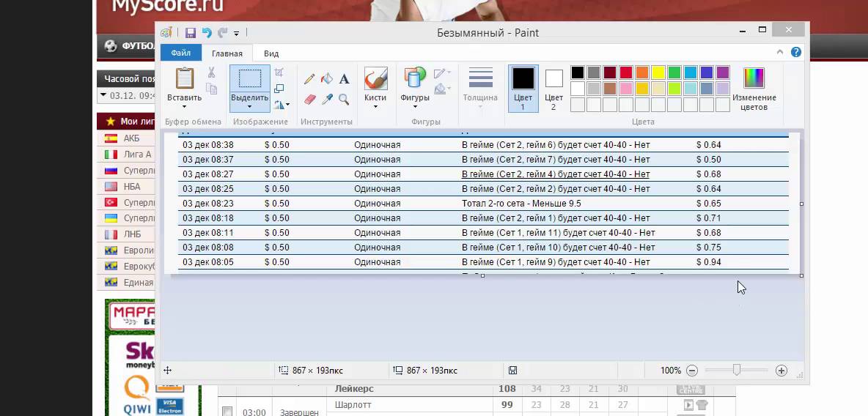Click the live centre icon in the Лейкерс row
The width and height of the screenshot is (868, 416).
point(691,389)
